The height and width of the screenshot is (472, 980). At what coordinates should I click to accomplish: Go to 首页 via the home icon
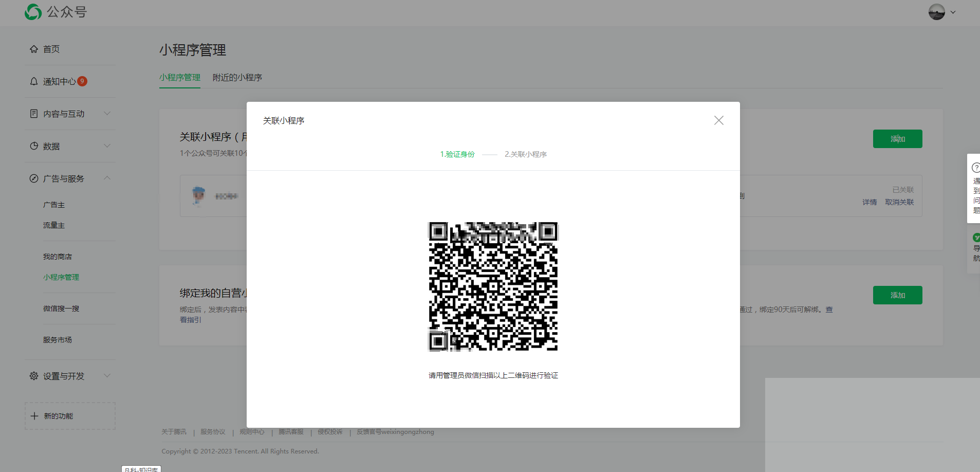point(34,49)
